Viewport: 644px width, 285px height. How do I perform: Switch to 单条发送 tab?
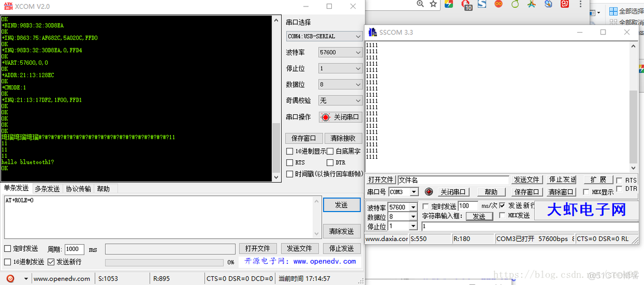pyautogui.click(x=16, y=189)
